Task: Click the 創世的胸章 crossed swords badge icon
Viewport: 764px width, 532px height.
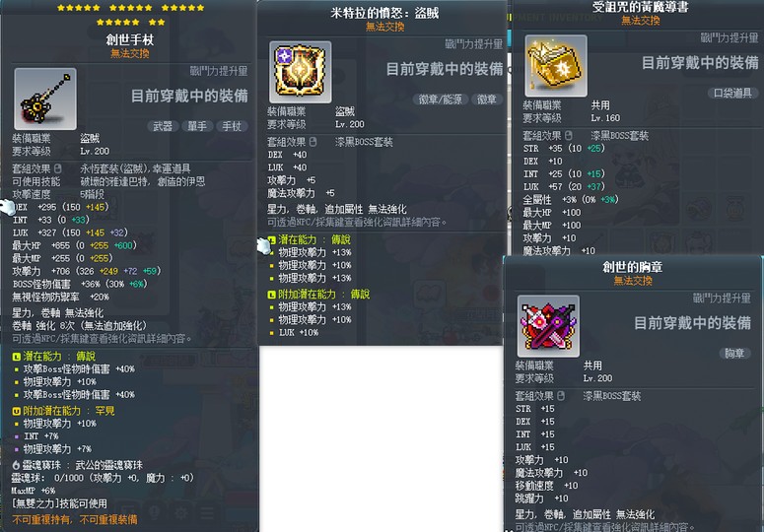Action: [x=548, y=326]
